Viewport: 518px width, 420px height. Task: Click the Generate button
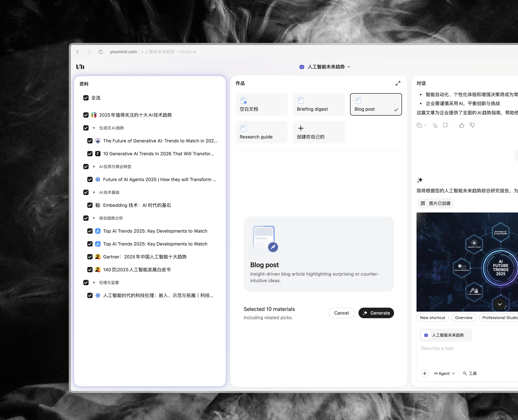coord(376,313)
